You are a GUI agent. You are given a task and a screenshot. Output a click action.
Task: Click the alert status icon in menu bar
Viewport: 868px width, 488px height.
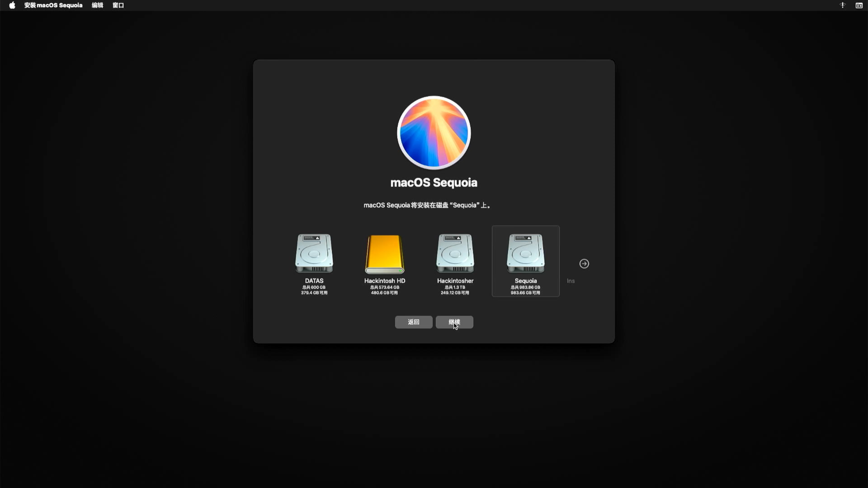point(842,5)
